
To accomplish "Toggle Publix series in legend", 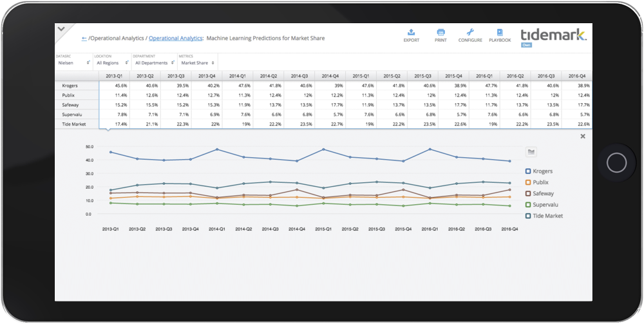I will coord(537,182).
